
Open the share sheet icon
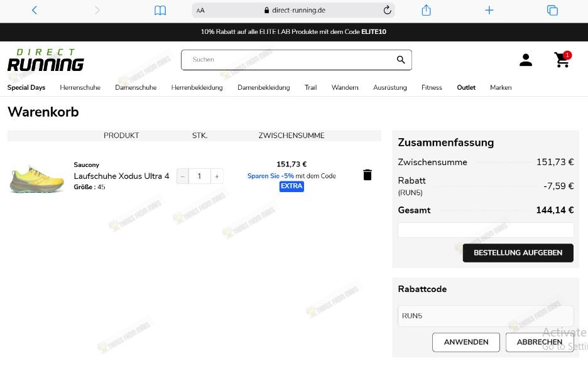pyautogui.click(x=426, y=10)
